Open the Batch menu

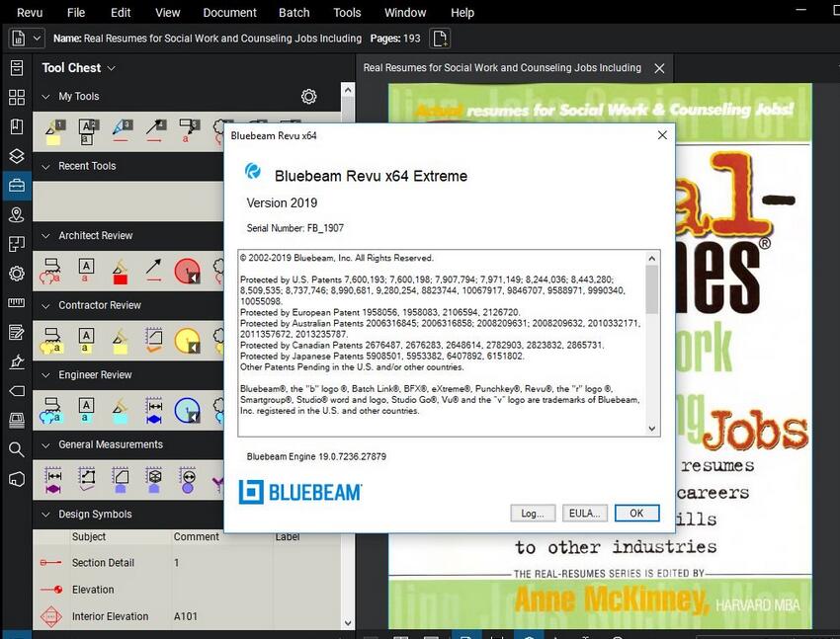pos(294,12)
